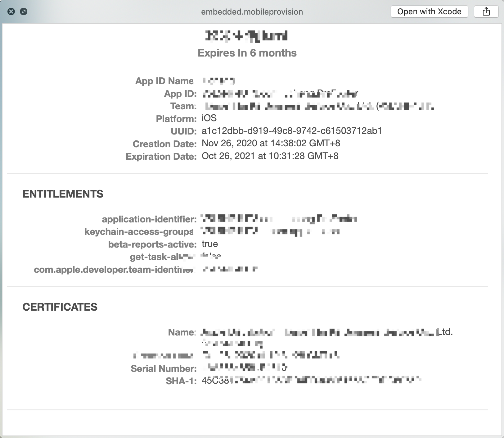This screenshot has height=438, width=504.
Task: Click the Platform value iOS
Action: tap(209, 118)
